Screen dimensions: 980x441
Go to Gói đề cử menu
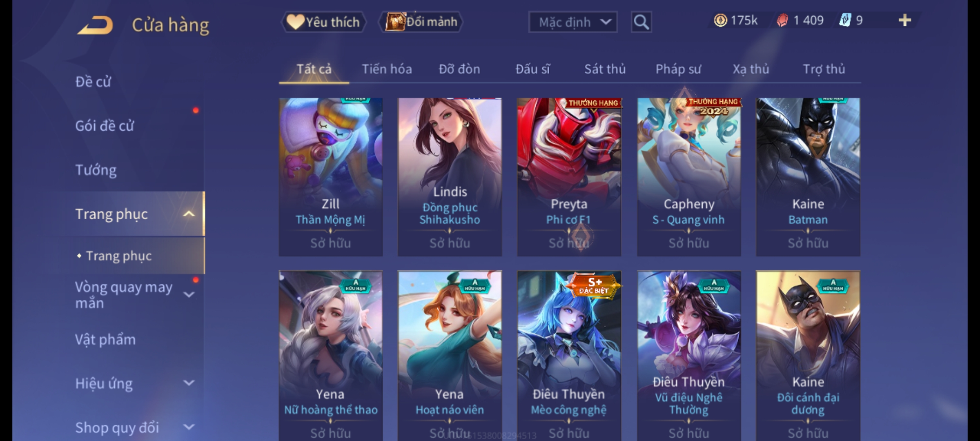[x=105, y=126]
